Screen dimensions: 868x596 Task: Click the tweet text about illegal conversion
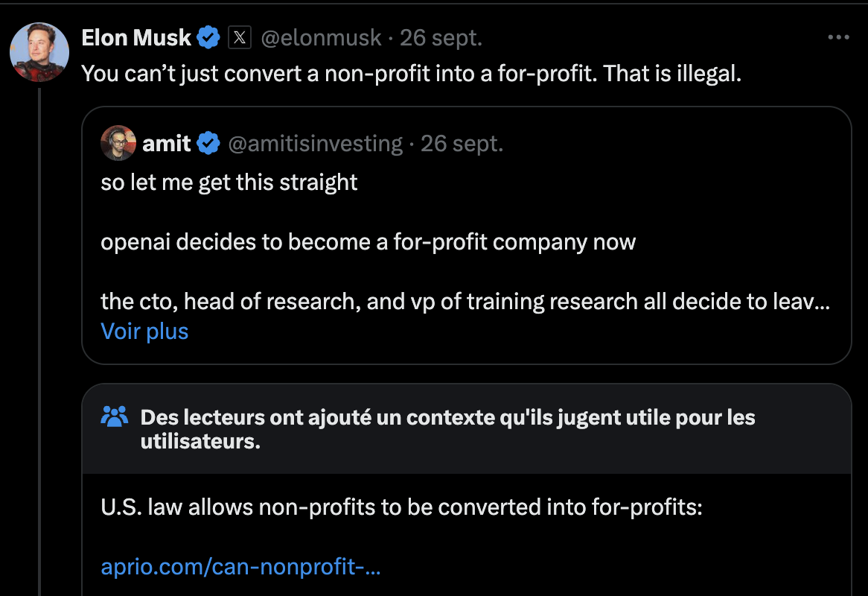[x=412, y=73]
